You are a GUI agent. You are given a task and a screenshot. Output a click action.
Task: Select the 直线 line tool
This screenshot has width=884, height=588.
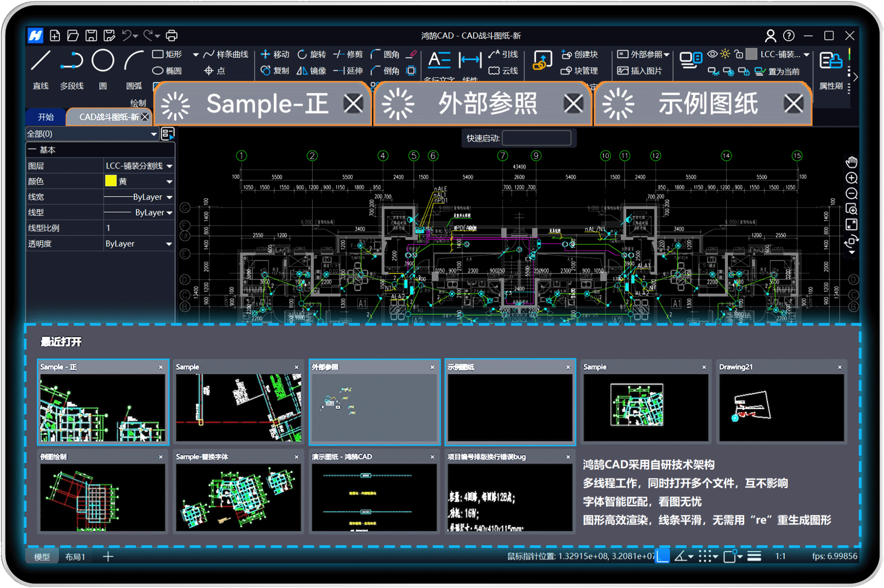(41, 69)
